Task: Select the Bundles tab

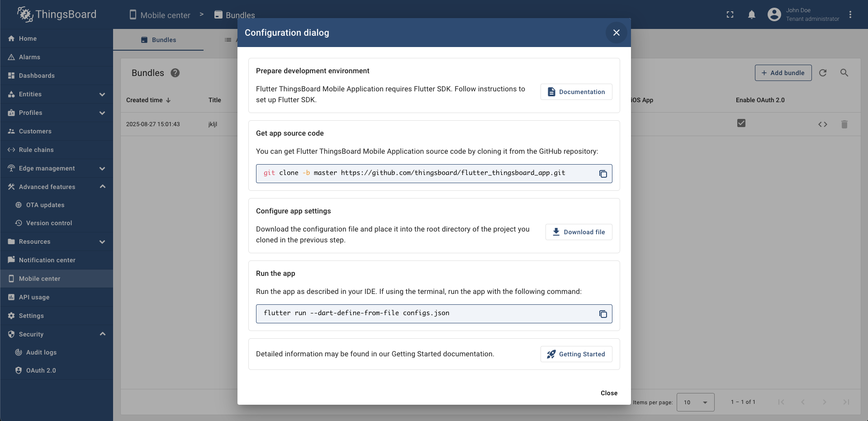Action: click(158, 40)
